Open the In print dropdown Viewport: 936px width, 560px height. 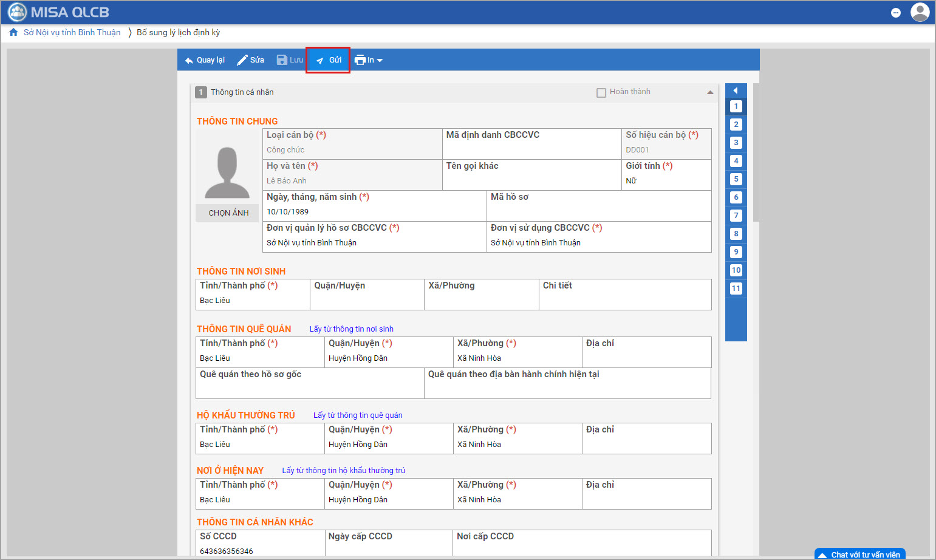pos(368,60)
